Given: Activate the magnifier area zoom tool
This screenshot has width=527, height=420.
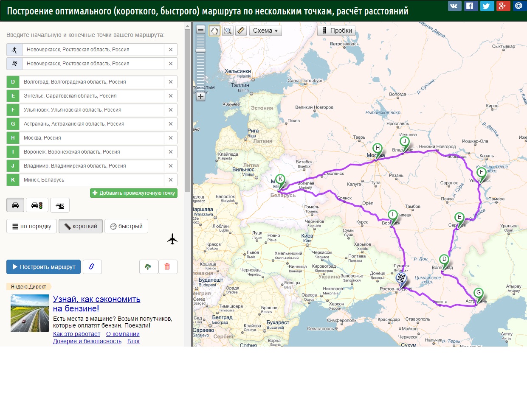Looking at the screenshot, I should pyautogui.click(x=228, y=31).
